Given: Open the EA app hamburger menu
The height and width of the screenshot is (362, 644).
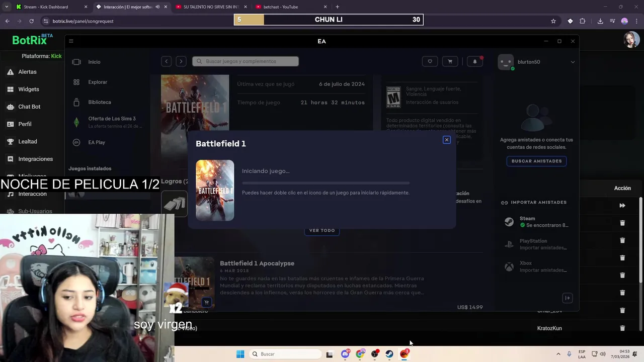Looking at the screenshot, I should point(71,41).
